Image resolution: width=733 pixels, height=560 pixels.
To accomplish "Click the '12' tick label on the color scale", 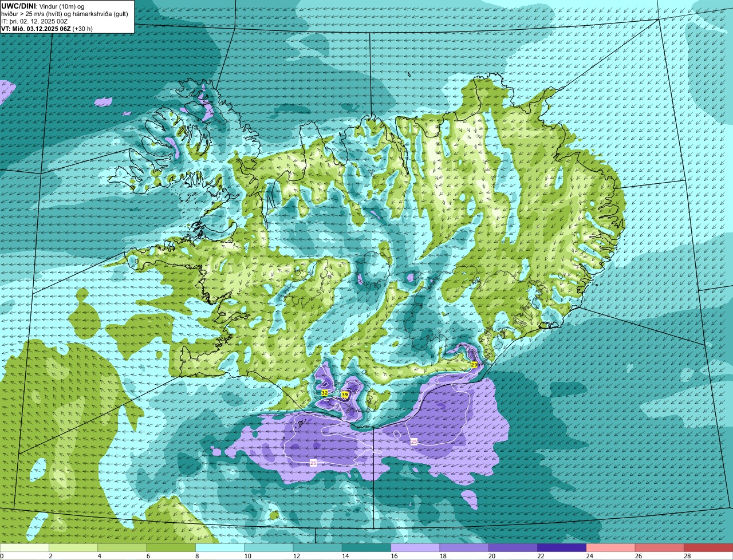I will [x=296, y=556].
